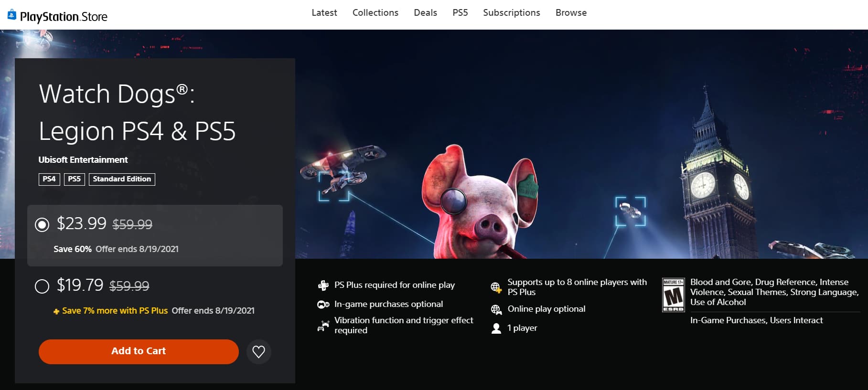Click 'Offer ends 8/19/2021' beside PS Plus savings

[x=213, y=311]
